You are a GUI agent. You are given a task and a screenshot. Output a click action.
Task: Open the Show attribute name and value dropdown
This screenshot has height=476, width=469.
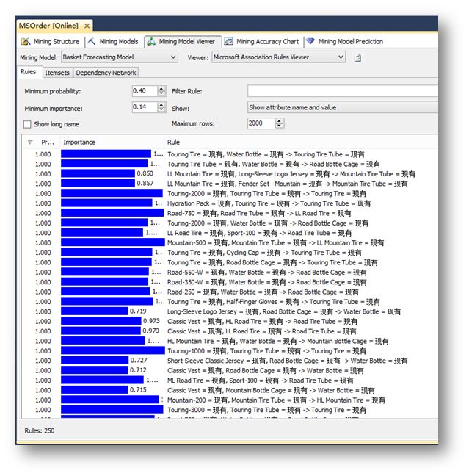pos(343,107)
